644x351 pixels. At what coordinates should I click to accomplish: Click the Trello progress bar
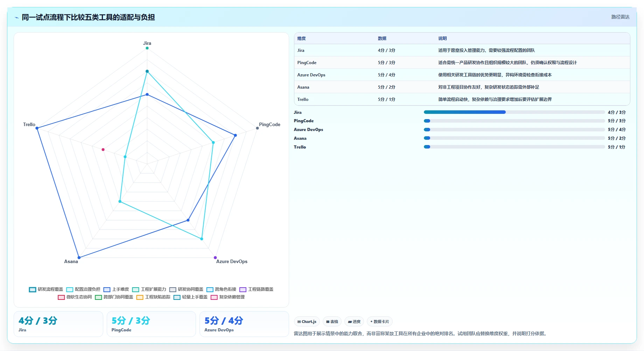click(514, 147)
